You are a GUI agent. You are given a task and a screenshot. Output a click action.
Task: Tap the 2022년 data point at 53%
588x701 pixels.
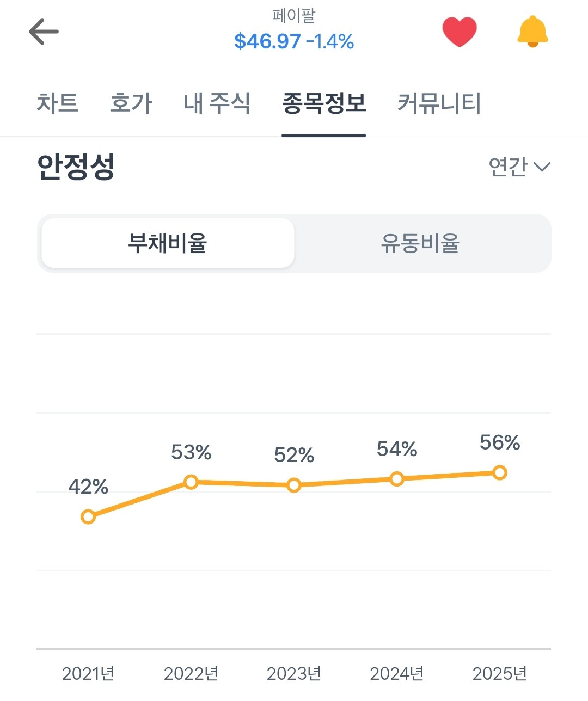tap(191, 482)
